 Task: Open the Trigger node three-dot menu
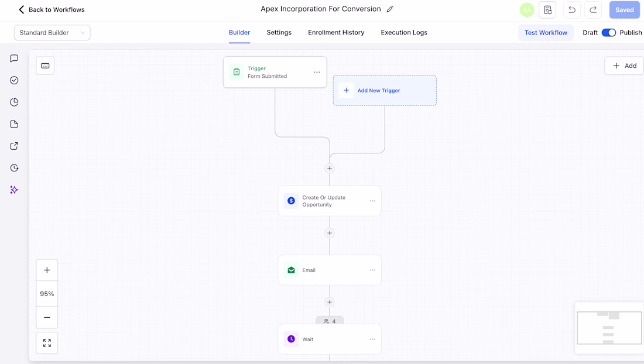pos(317,72)
